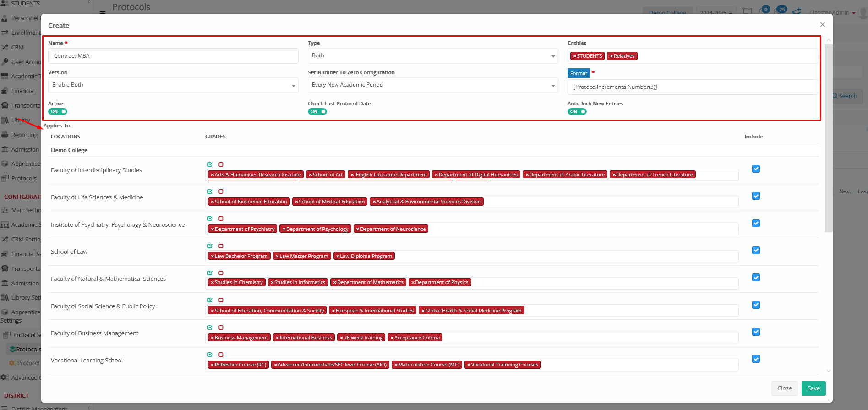This screenshot has height=410, width=868.
Task: Open Set Number To Zero Configuration dropdown
Action: tap(432, 85)
